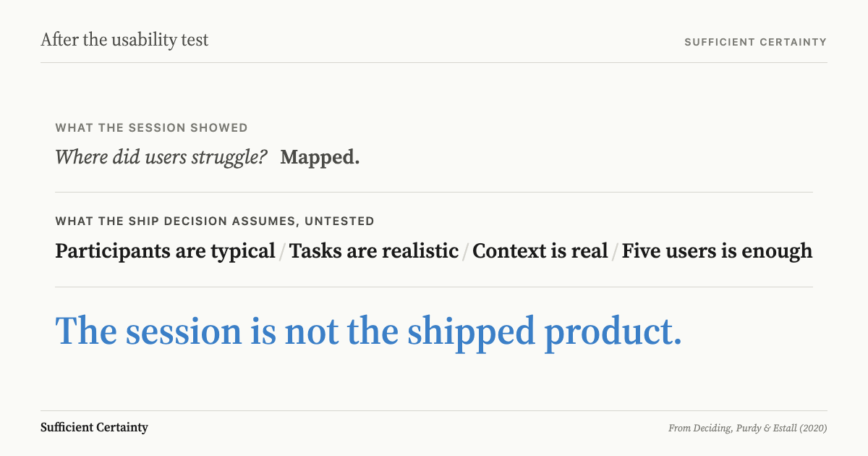Click the bold "Sufficient Certainty" footer text
This screenshot has height=456, width=868.
tap(94, 427)
